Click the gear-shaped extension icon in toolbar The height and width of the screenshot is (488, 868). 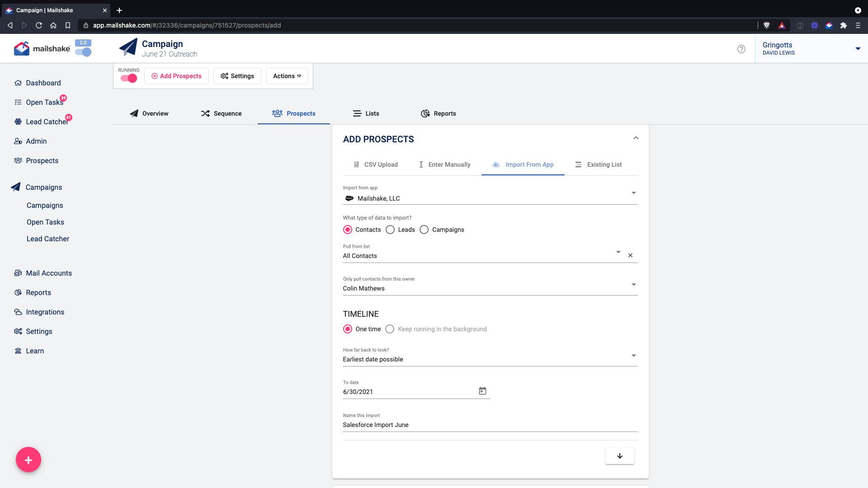(x=815, y=25)
